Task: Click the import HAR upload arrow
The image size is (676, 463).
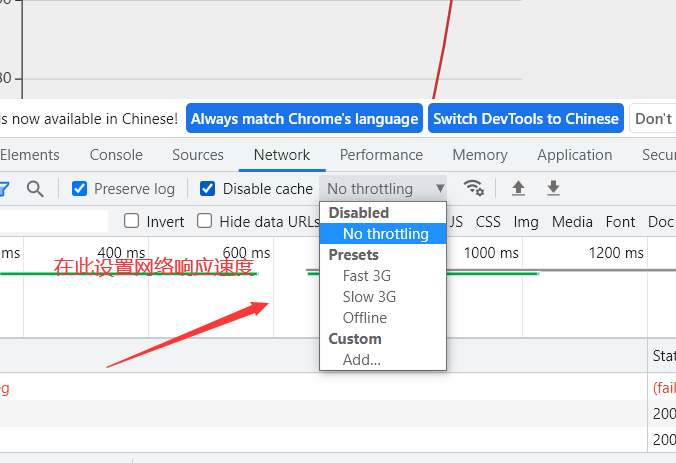Action: 518,188
